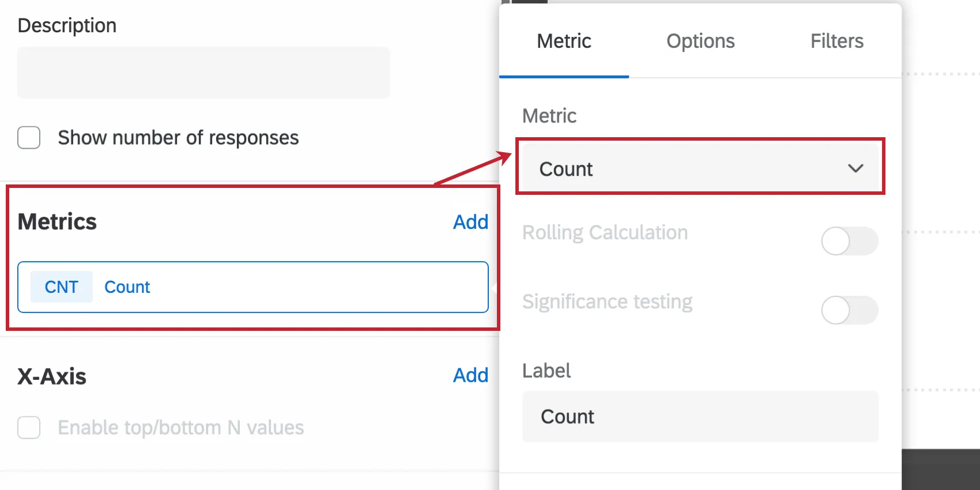Turn on Significance testing
Screen dimensions: 980x490
pyautogui.click(x=849, y=310)
